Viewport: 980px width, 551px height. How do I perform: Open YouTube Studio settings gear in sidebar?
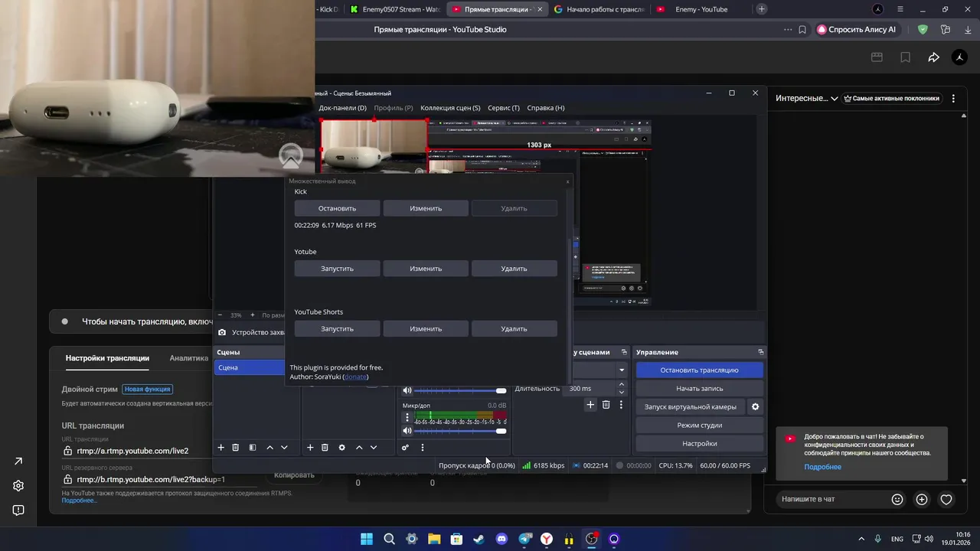(x=18, y=486)
